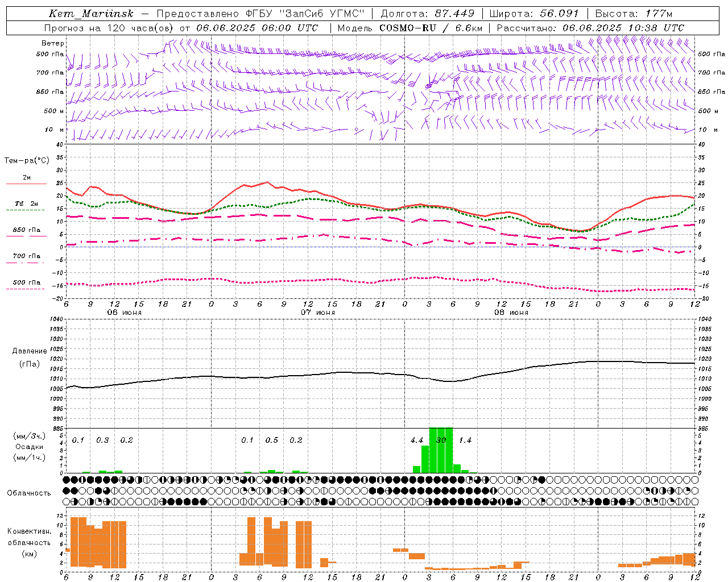Click the date label "07 июня"
Screen dimensions: 728x582
(318, 313)
